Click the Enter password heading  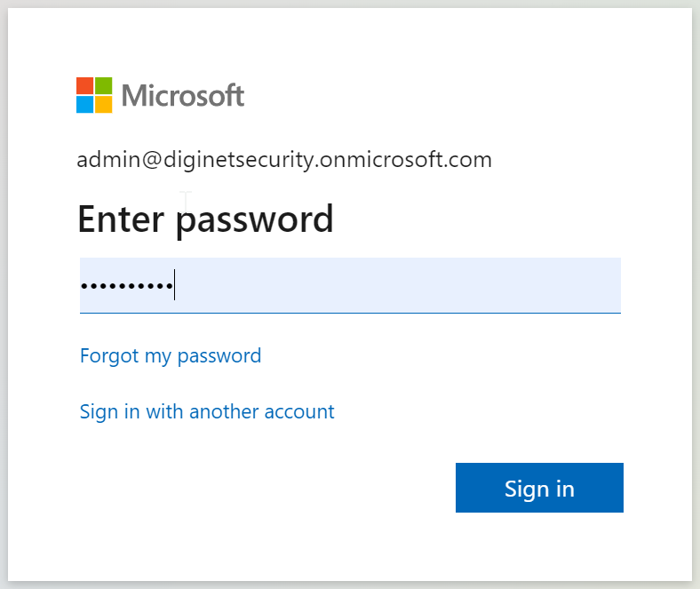205,219
